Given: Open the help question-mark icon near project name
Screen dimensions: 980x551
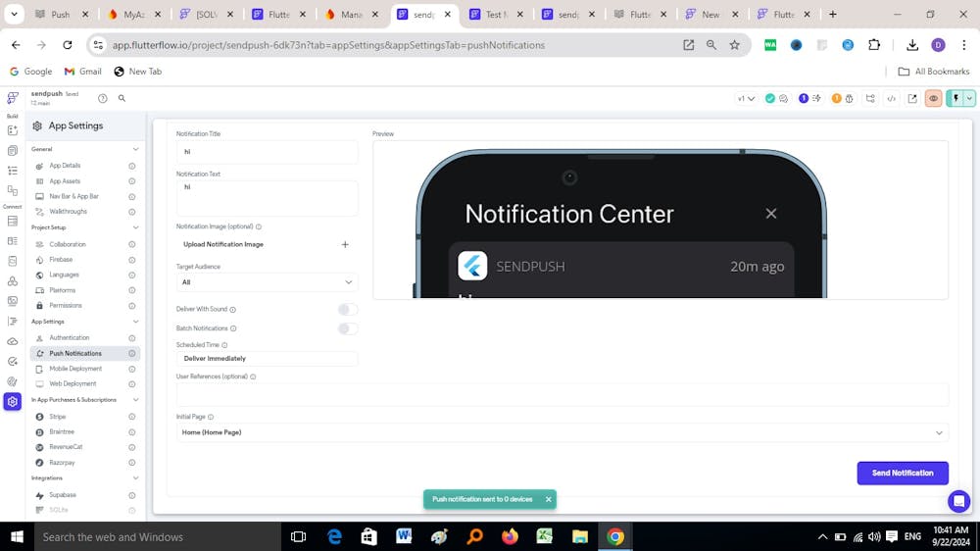Looking at the screenshot, I should [x=103, y=98].
